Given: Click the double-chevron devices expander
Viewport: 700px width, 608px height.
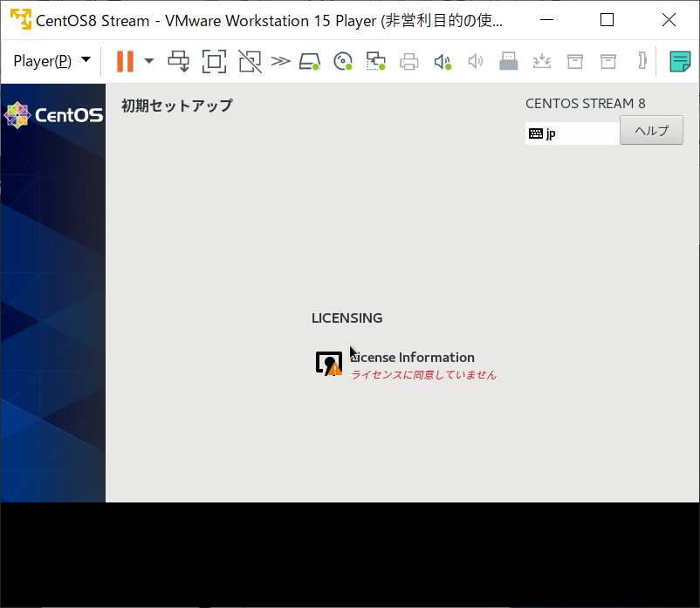Looking at the screenshot, I should 281,61.
